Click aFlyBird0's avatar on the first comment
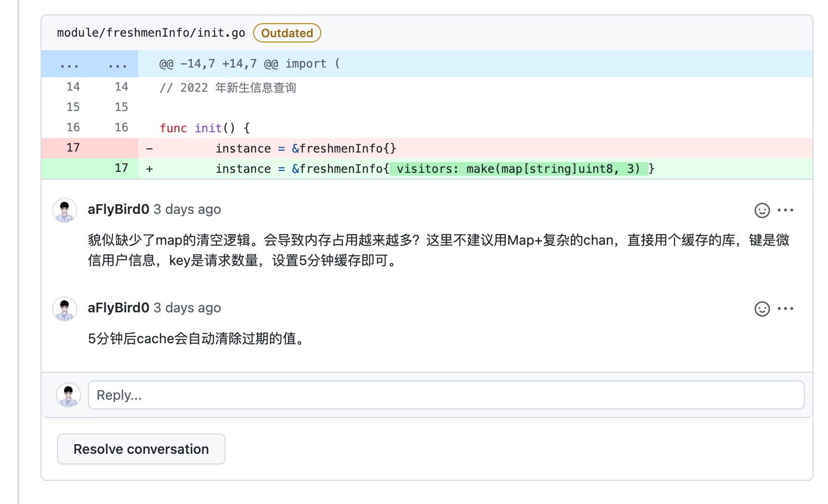This screenshot has height=504, width=828. pos(65,210)
